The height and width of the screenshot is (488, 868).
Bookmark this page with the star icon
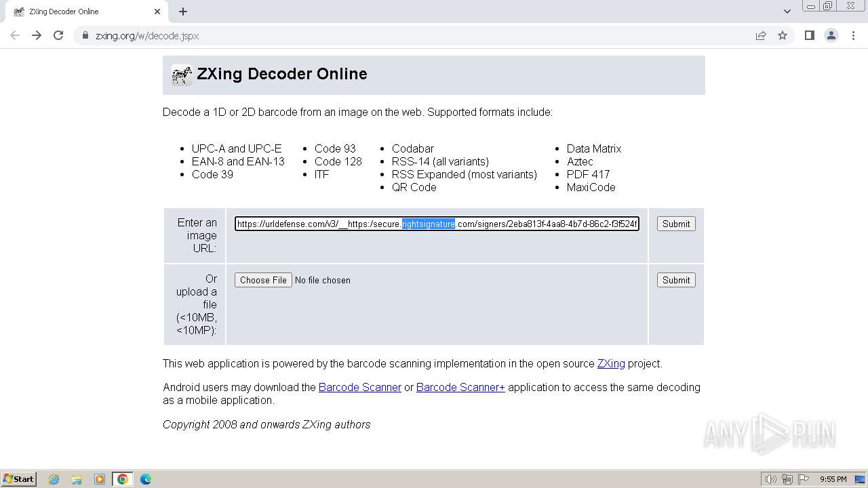(x=783, y=35)
